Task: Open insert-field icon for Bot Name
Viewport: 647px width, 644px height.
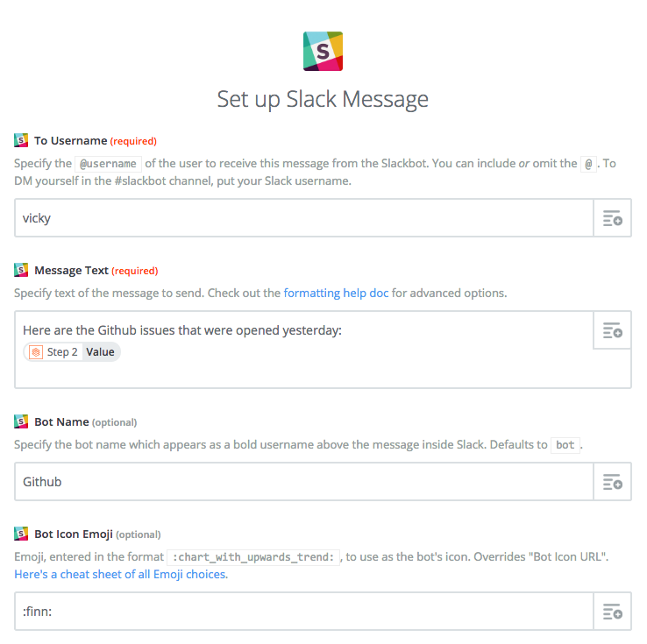Action: pos(612,482)
